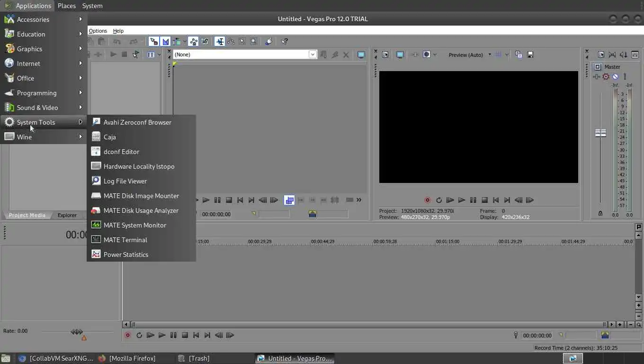Open the auto ripple mode dropdown arrow
The height and width of the screenshot is (364, 644).
coord(184,41)
